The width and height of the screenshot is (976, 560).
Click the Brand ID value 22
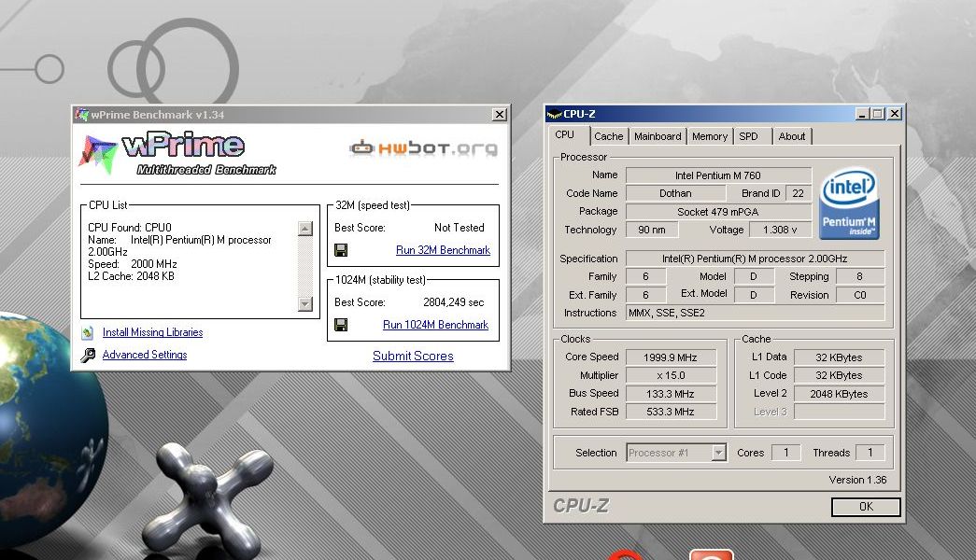[x=798, y=193]
